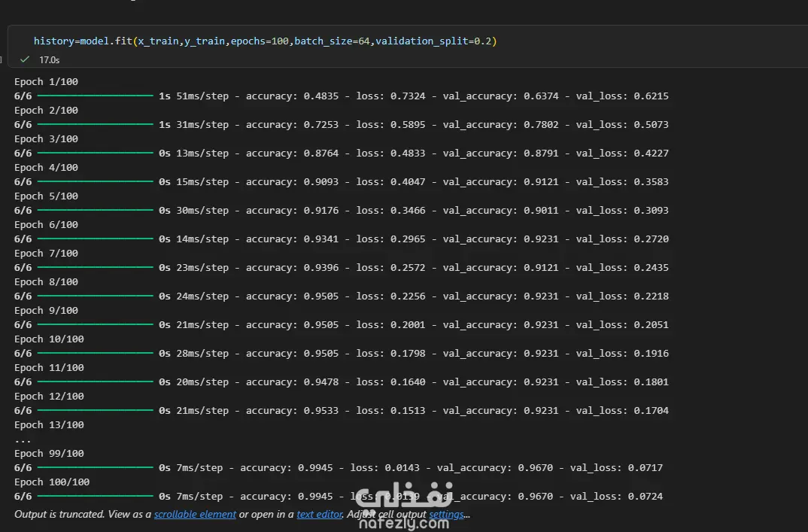This screenshot has height=532, width=808.
Task: Click val_accuracy value 0.9011
Action: pyautogui.click(x=541, y=211)
